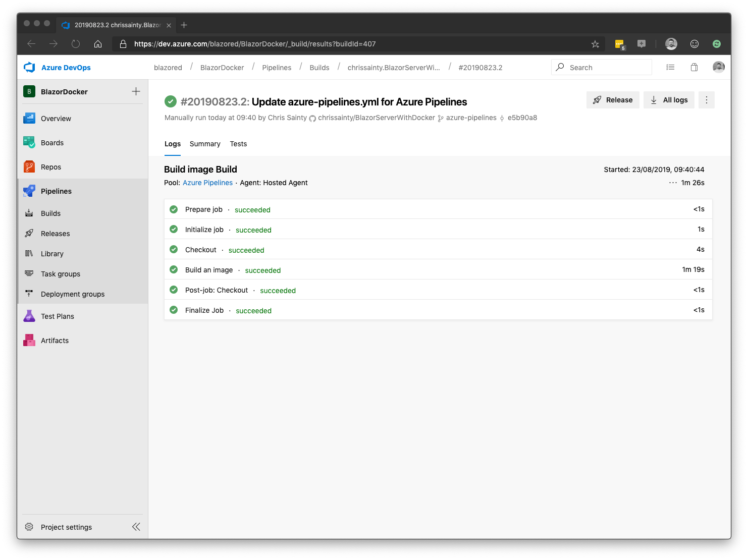Screen dimensions: 748x560
Task: Click the Pipelines breadcrumb
Action: (x=277, y=68)
